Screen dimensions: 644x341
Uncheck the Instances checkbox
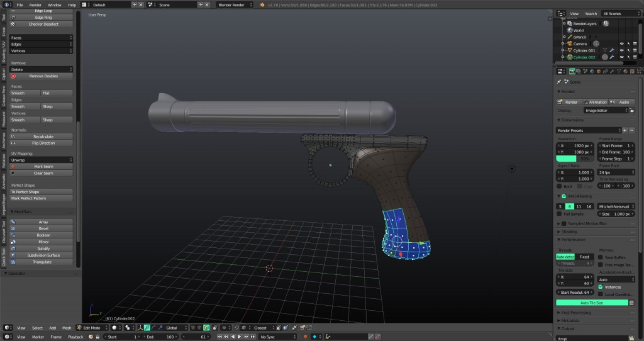click(600, 287)
